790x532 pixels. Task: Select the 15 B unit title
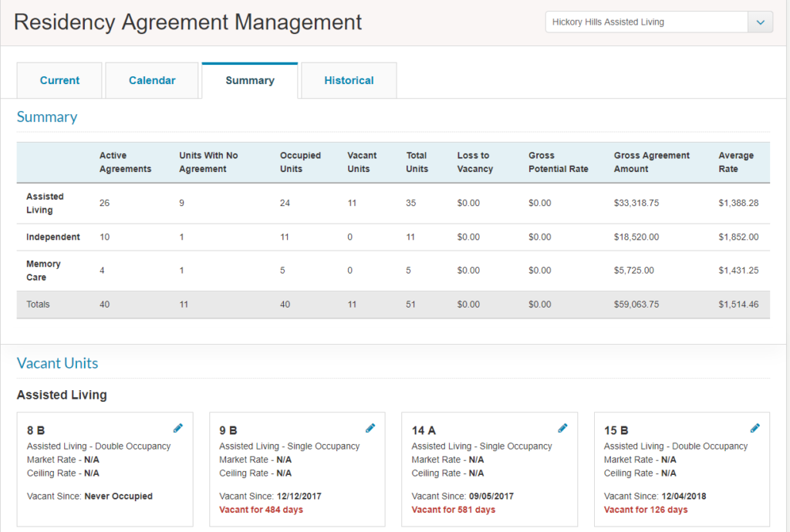coord(616,431)
